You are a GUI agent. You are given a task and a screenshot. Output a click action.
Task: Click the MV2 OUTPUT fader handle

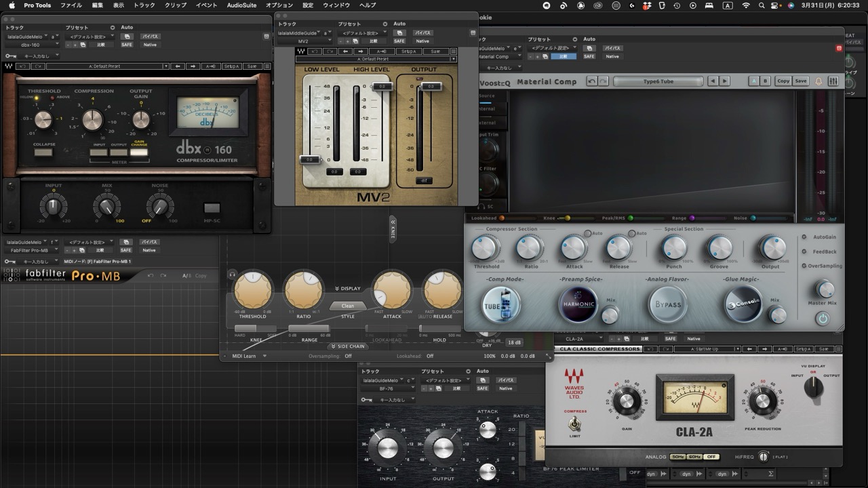[430, 86]
